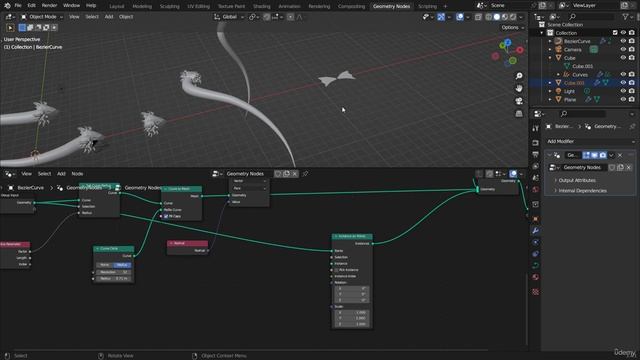
Task: Click fake user shield icon in node editor header
Action: coord(278,174)
